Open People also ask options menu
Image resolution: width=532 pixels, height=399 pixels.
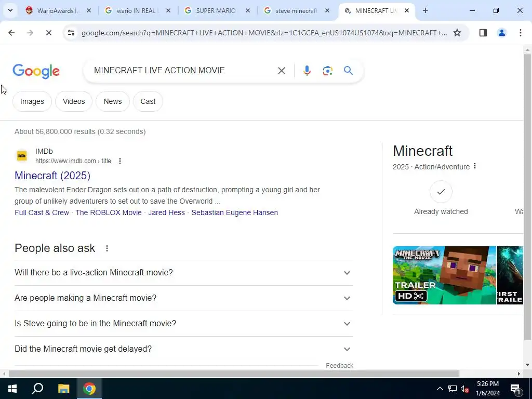click(x=107, y=248)
